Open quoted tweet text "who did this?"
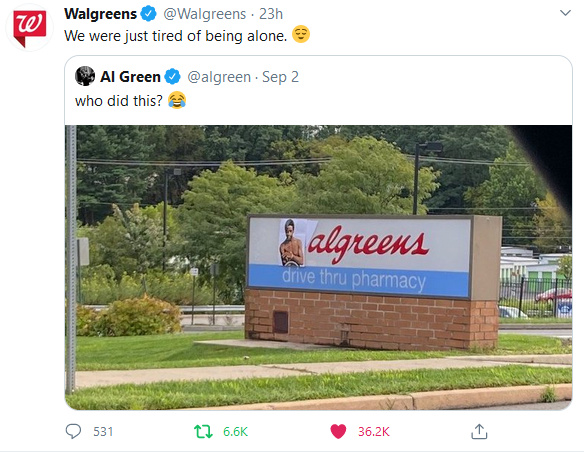 tap(119, 101)
